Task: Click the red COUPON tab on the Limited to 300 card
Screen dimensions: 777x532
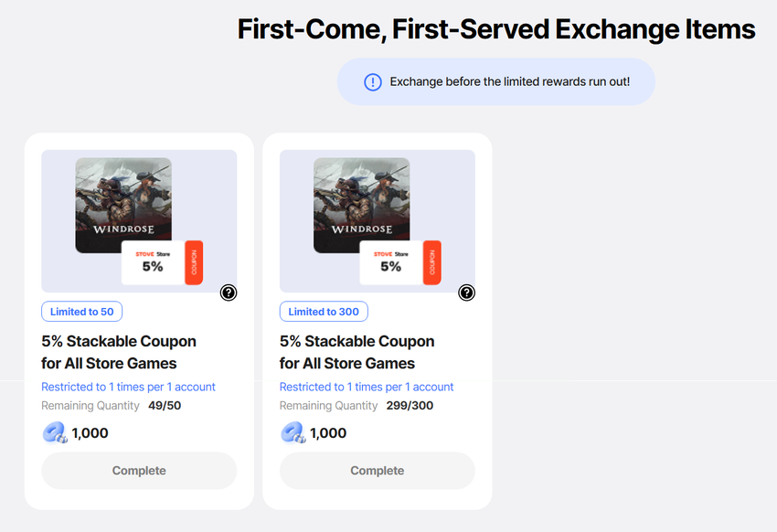Action: click(432, 263)
